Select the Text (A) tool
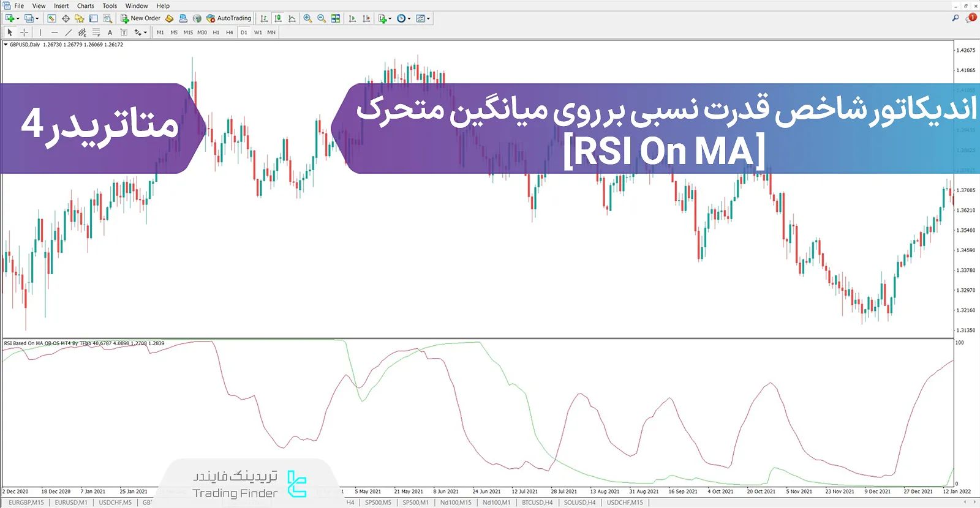 [x=110, y=32]
